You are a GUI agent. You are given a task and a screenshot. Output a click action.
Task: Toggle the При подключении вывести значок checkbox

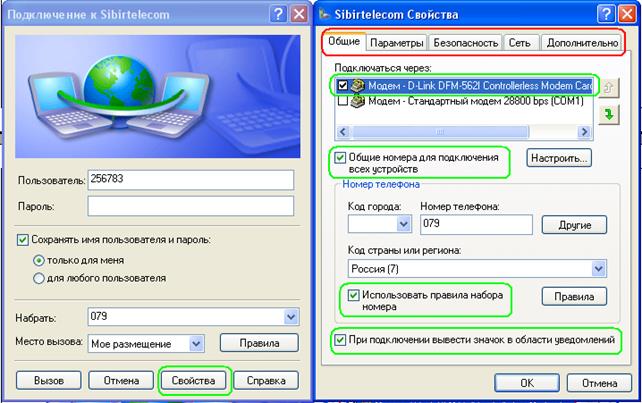(340, 340)
